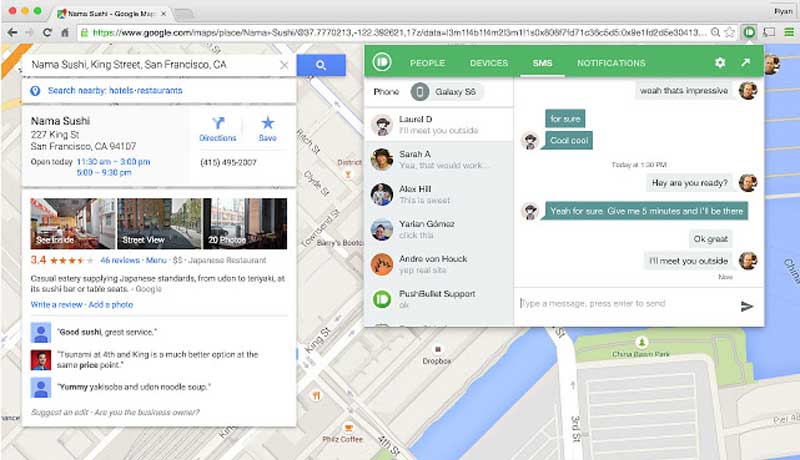
Task: Clear the Maps search box with X
Action: click(284, 65)
